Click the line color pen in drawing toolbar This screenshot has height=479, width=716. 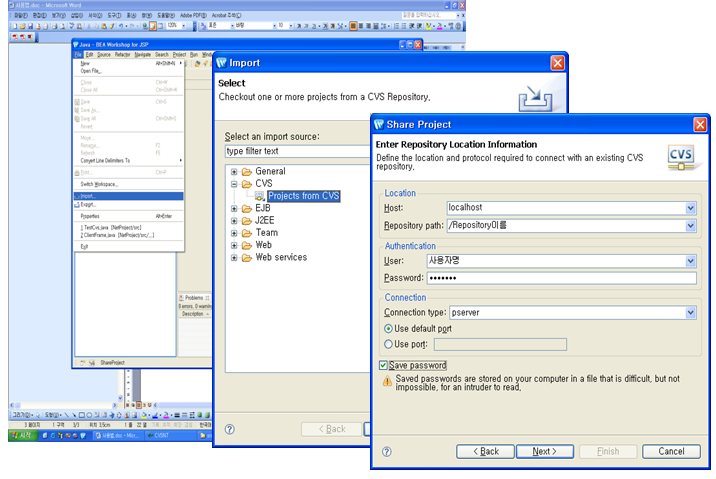[155, 415]
